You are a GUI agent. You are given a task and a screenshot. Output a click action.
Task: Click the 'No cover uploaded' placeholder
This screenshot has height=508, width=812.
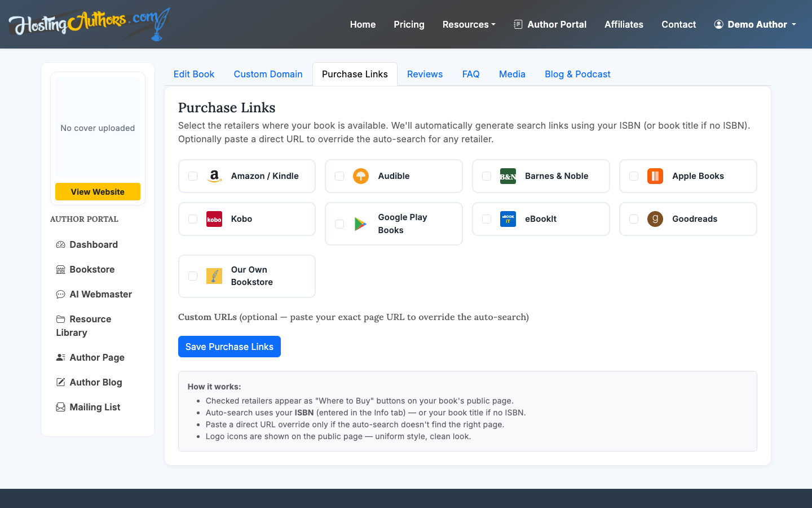98,128
